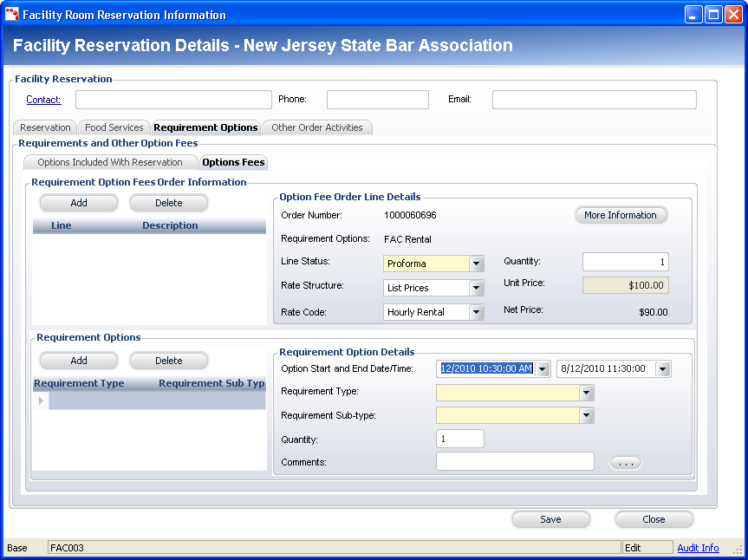The image size is (748, 560).
Task: Add a new requirement option
Action: [79, 361]
